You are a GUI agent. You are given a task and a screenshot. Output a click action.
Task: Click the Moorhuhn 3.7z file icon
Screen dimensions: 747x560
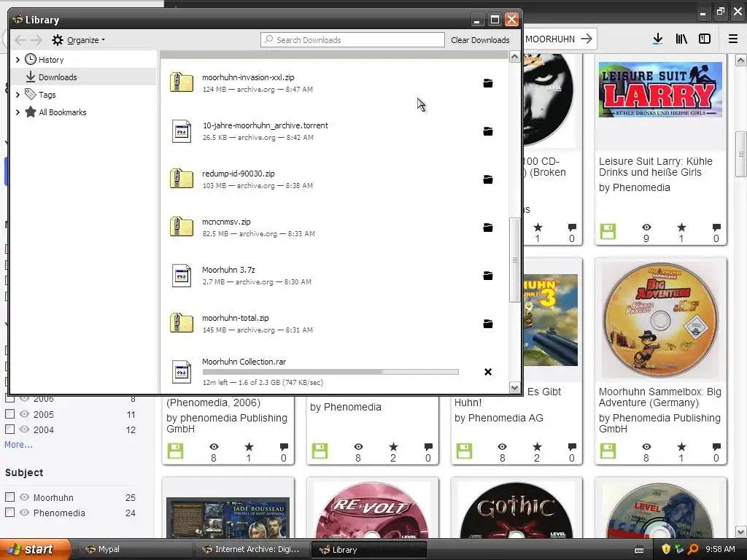(x=182, y=275)
